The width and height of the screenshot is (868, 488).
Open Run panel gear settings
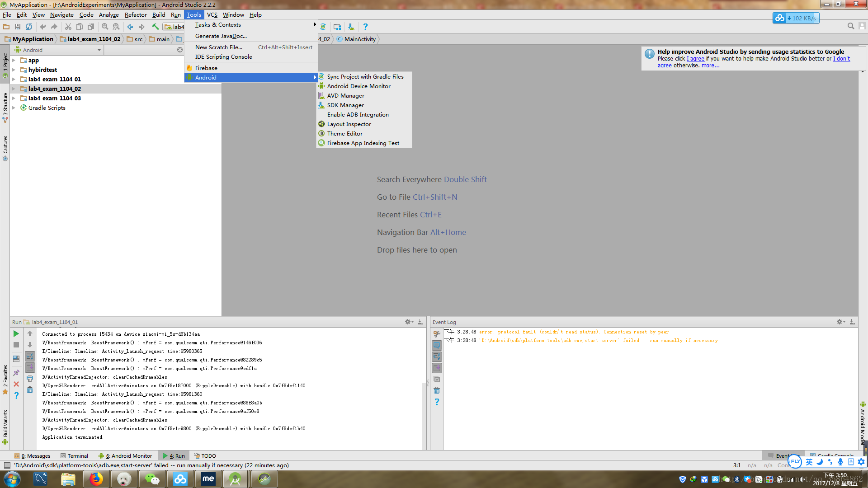(x=409, y=322)
